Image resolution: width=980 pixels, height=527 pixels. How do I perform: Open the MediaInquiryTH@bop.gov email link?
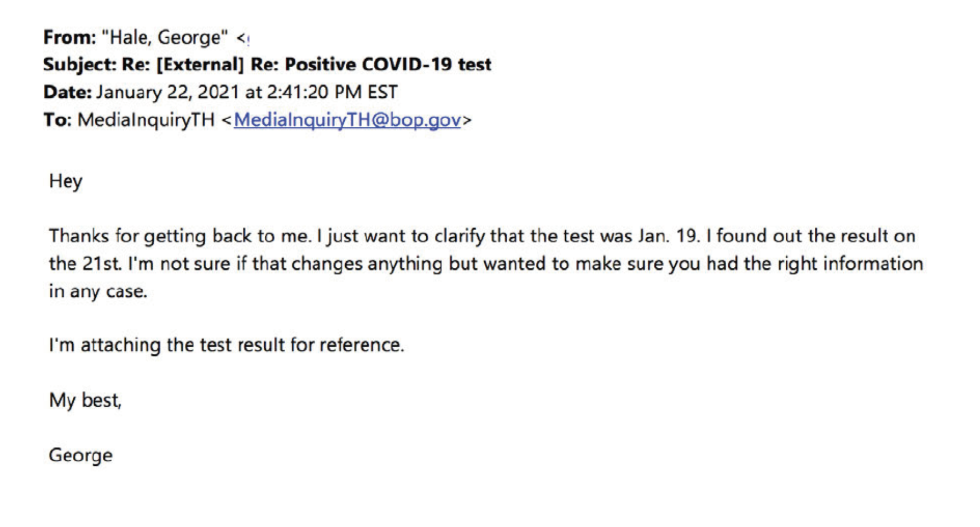pos(347,120)
